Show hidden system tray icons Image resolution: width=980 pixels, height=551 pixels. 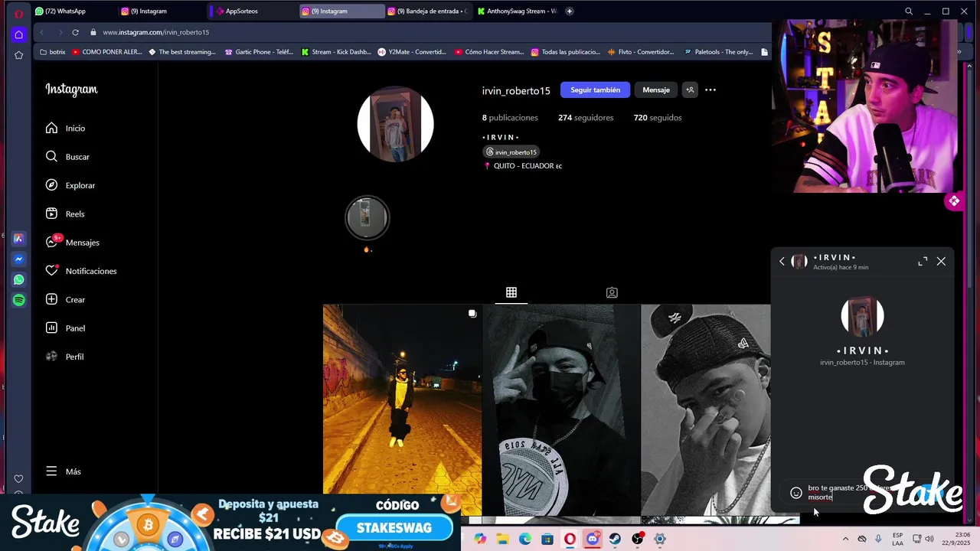pyautogui.click(x=845, y=539)
